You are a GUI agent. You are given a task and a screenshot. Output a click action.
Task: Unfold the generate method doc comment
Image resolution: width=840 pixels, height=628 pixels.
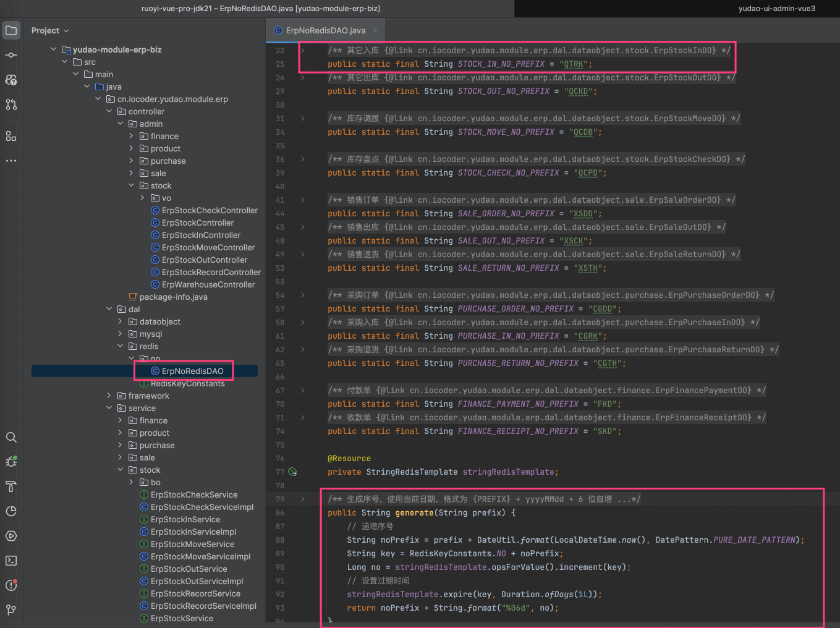coord(302,499)
